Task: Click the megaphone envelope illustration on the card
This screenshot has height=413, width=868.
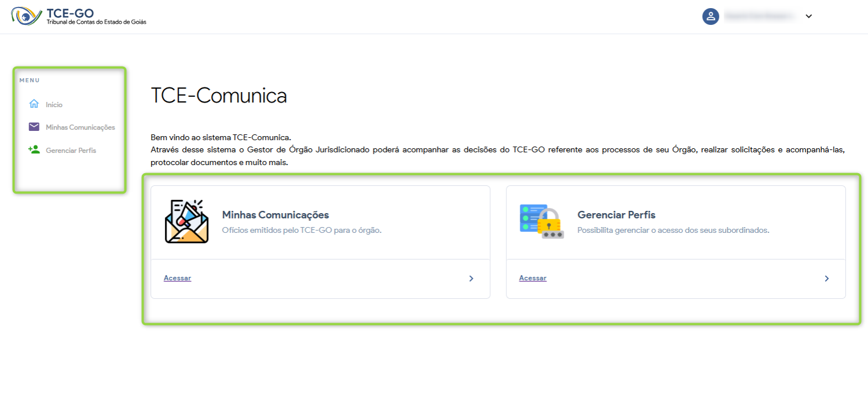Action: pos(187,221)
